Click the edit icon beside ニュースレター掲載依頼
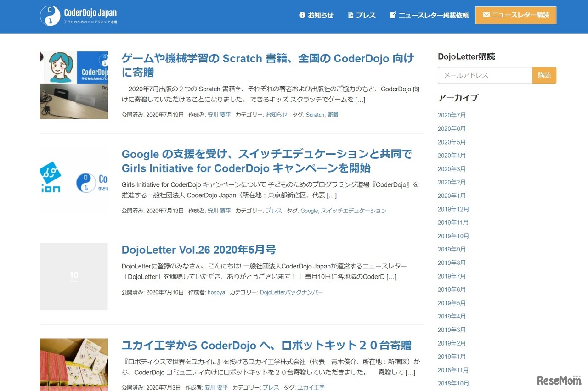The height and width of the screenshot is (391, 588). (x=393, y=15)
